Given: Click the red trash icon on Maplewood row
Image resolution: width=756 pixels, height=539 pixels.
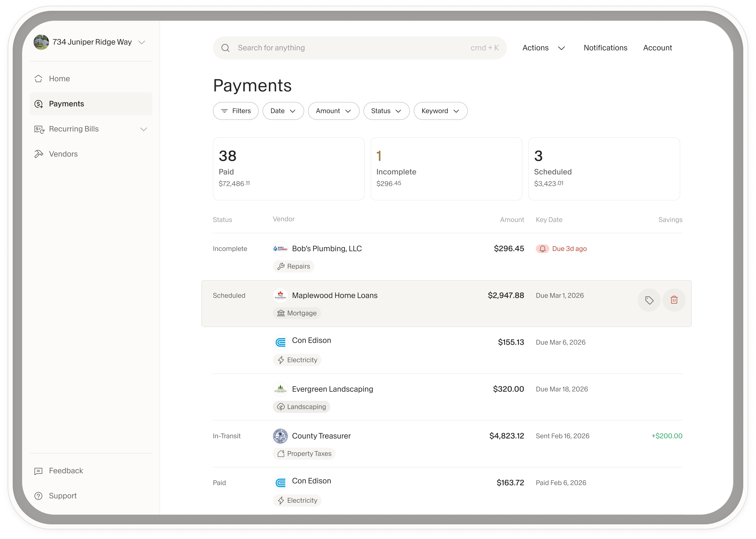Looking at the screenshot, I should coord(674,300).
